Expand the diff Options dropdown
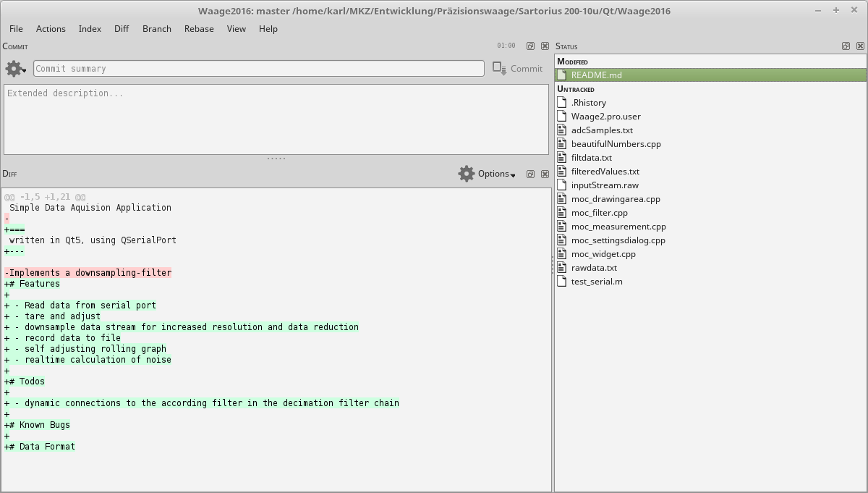The width and height of the screenshot is (868, 493). click(497, 174)
